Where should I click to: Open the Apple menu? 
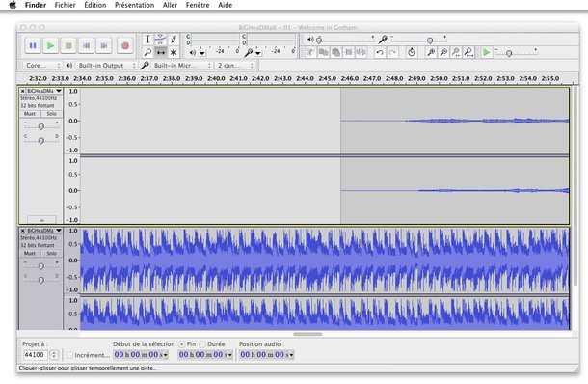(13, 5)
